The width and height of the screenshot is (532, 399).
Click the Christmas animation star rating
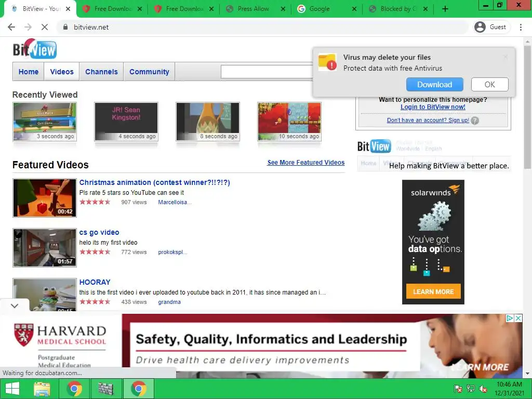[95, 202]
